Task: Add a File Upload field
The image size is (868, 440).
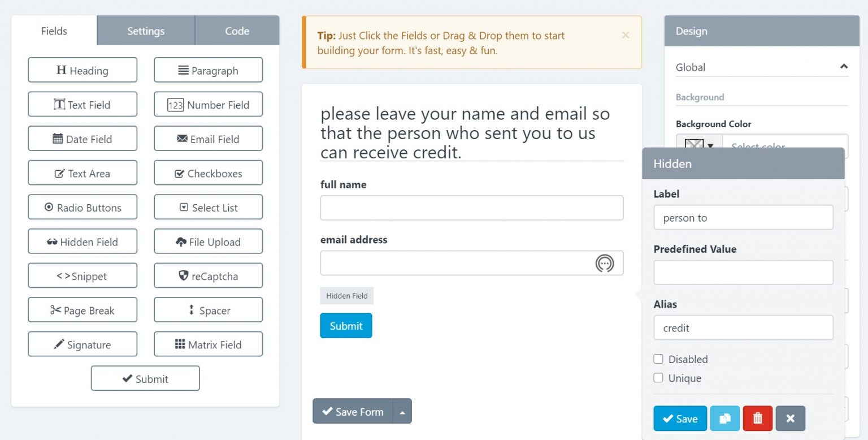Action: 208,241
